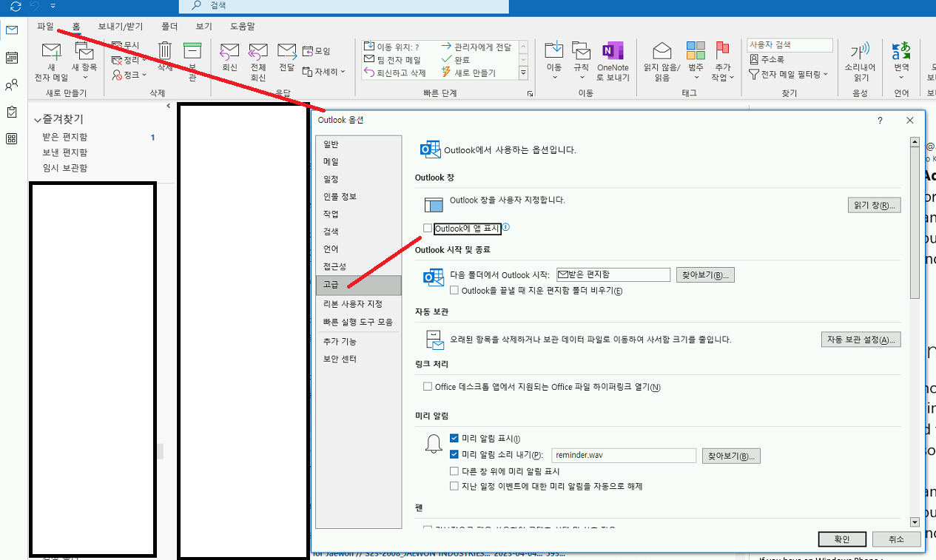Image resolution: width=936 pixels, height=560 pixels.
Task: Select Mail (메일) category in Outlook Options
Action: 358,161
